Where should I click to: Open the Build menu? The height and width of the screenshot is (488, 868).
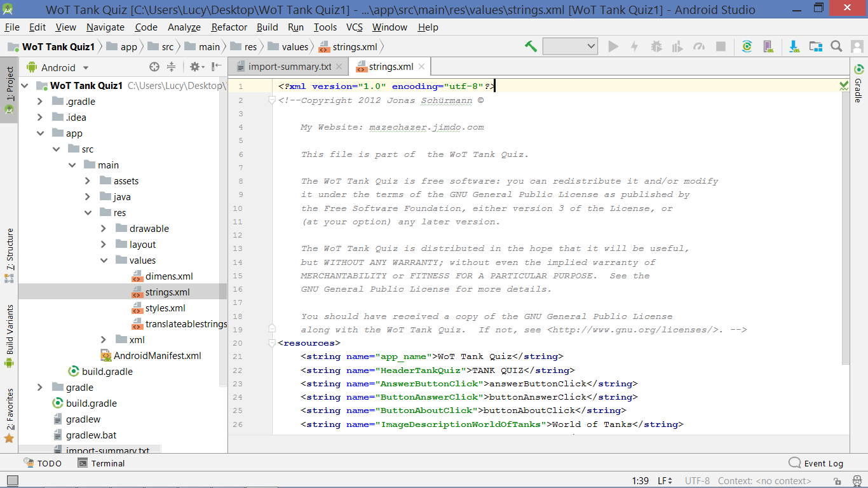pyautogui.click(x=268, y=27)
